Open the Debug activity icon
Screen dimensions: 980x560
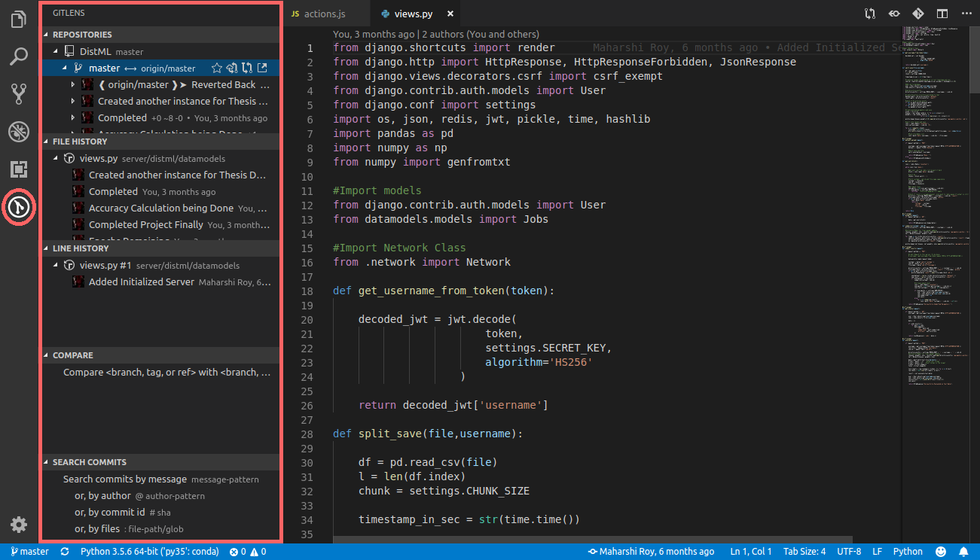point(19,131)
